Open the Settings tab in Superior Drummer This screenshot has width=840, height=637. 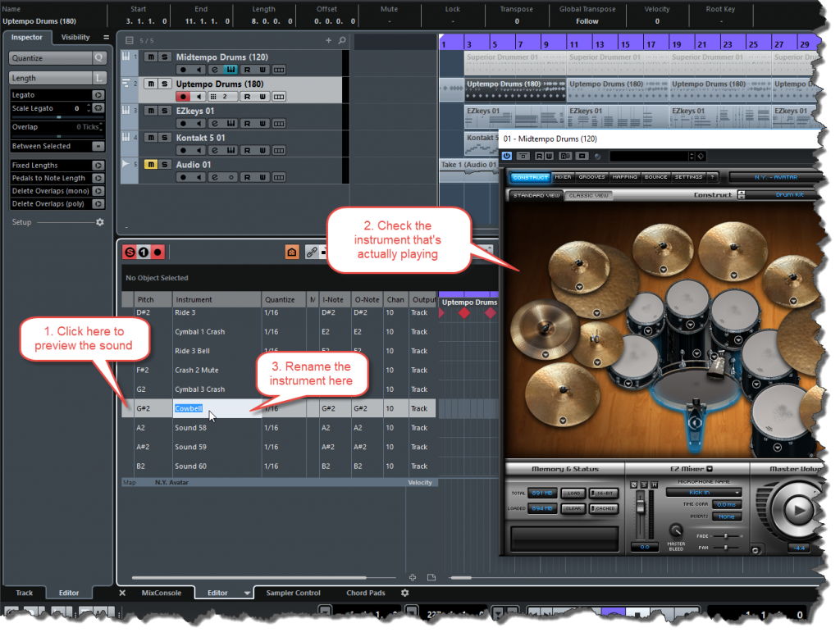(x=688, y=177)
